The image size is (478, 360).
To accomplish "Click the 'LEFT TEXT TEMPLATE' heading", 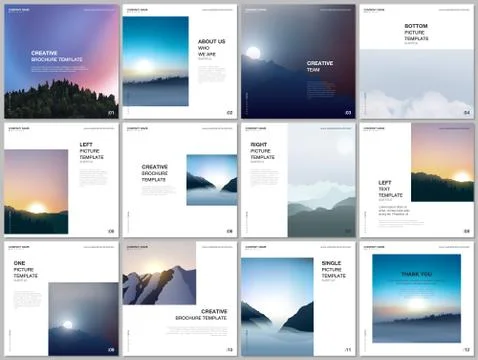I will pyautogui.click(x=390, y=189).
